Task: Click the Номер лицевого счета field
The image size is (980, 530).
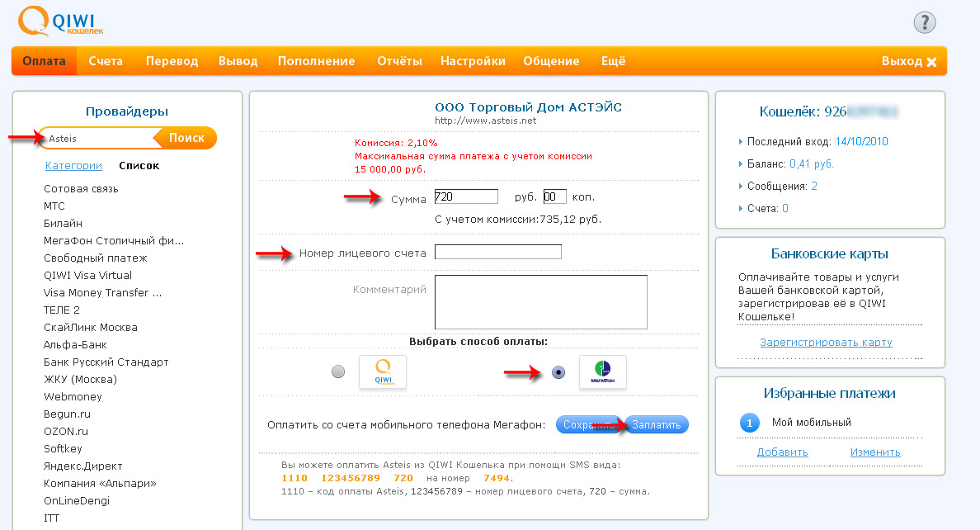Action: [x=497, y=252]
